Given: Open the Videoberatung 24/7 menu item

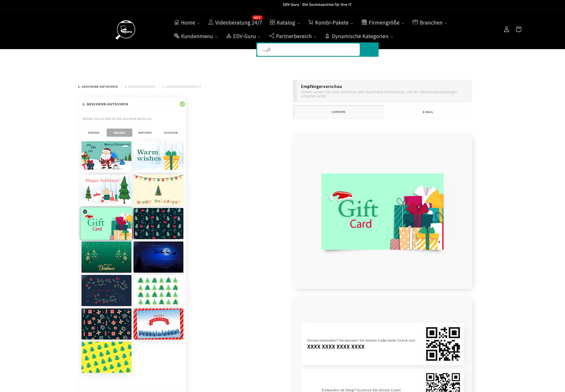Looking at the screenshot, I should coord(235,23).
